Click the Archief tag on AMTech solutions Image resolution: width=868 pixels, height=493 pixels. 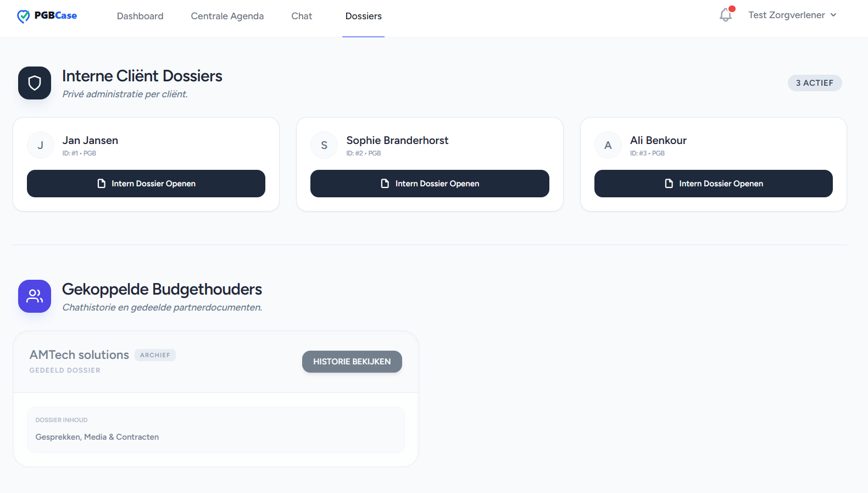pos(155,355)
